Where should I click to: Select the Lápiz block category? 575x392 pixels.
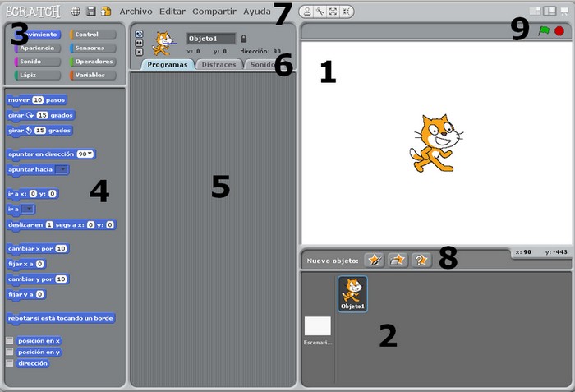coord(38,75)
